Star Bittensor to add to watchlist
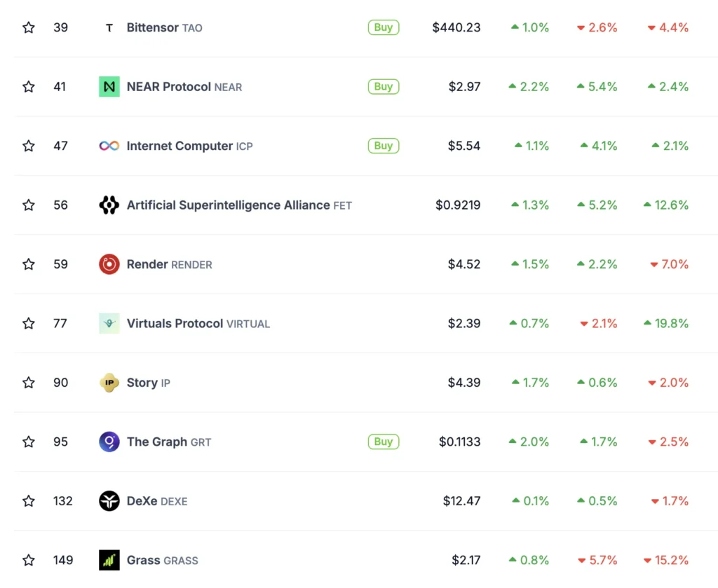This screenshot has height=588, width=718. tap(28, 28)
